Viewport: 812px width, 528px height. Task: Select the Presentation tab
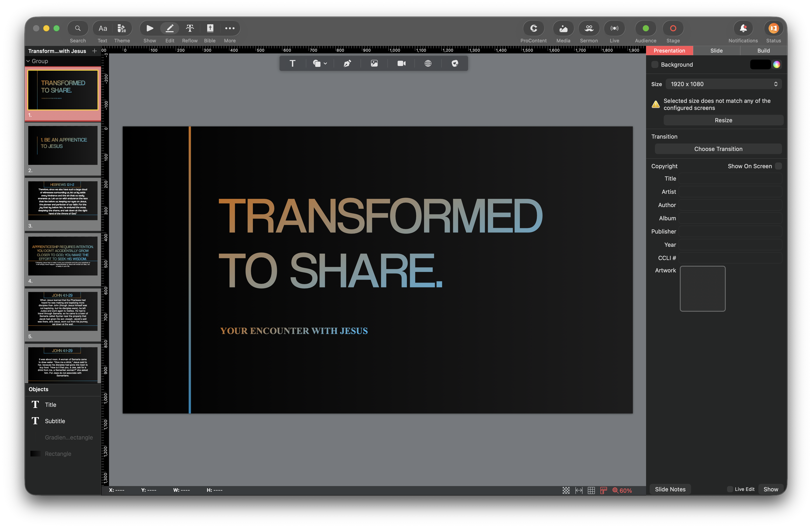(669, 51)
